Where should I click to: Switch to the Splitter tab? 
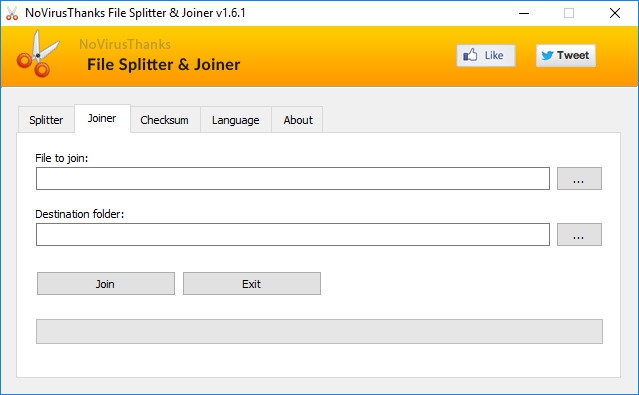point(46,120)
